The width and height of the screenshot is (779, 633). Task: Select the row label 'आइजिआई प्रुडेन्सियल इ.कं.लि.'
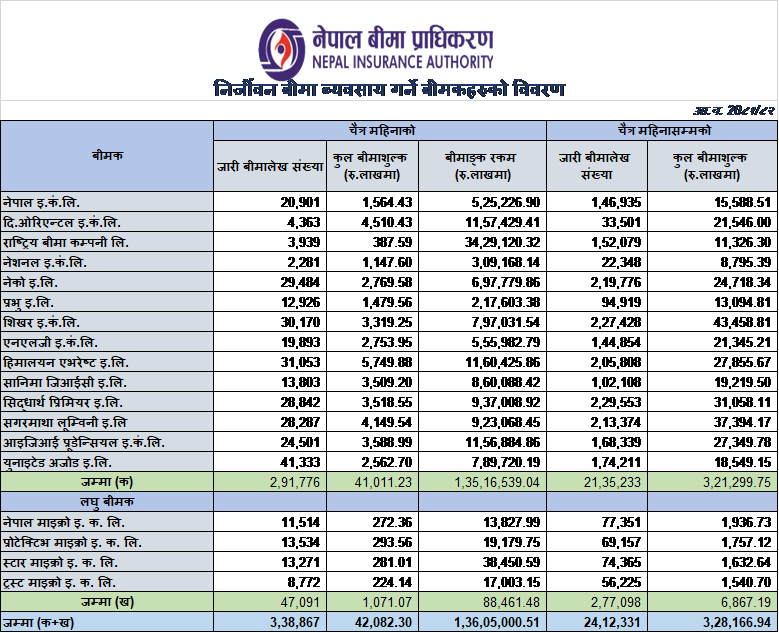(x=83, y=442)
